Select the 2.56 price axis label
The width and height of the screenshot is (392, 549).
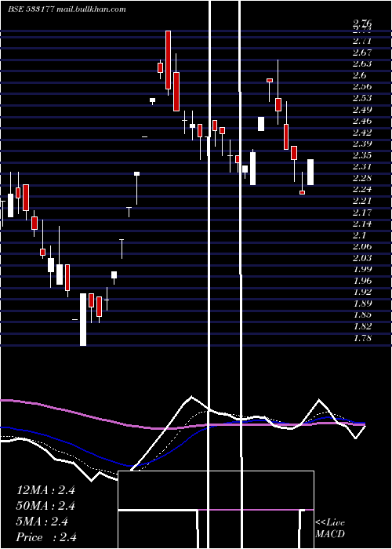[362, 87]
